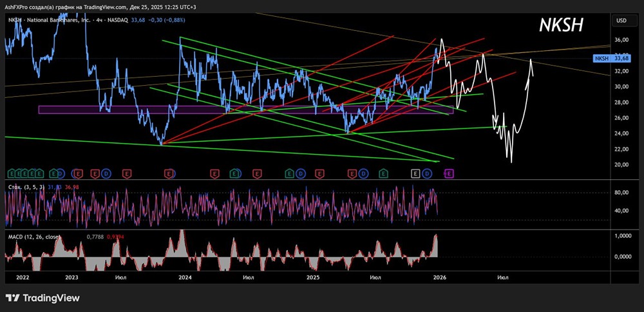Viewport: 644px width, 312px height.
Task: Click the purple upcoming earnings E marker
Action: (x=449, y=174)
